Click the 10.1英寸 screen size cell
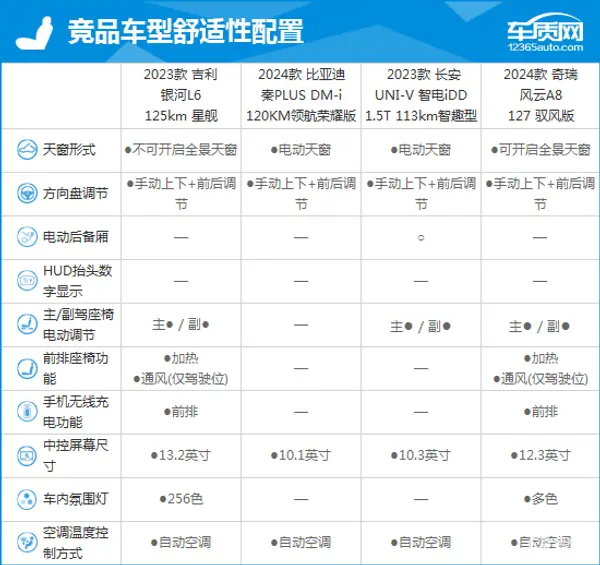 tap(301, 455)
